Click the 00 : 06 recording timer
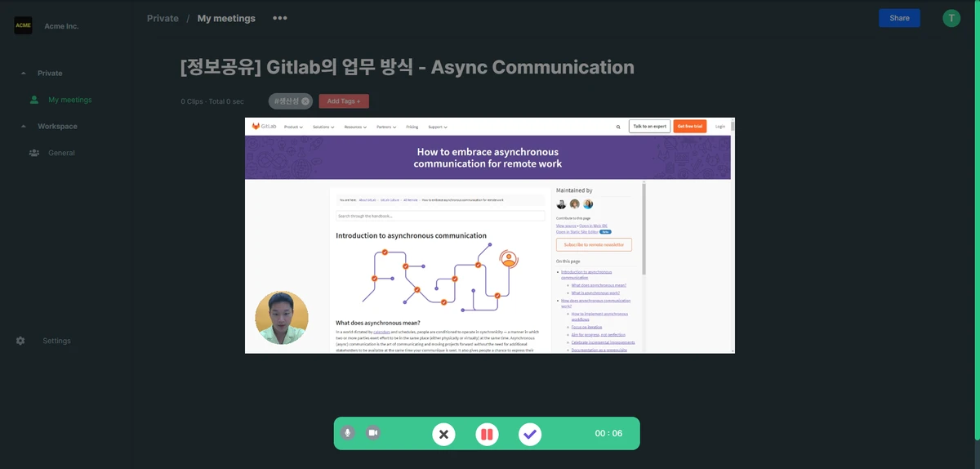 pyautogui.click(x=608, y=434)
